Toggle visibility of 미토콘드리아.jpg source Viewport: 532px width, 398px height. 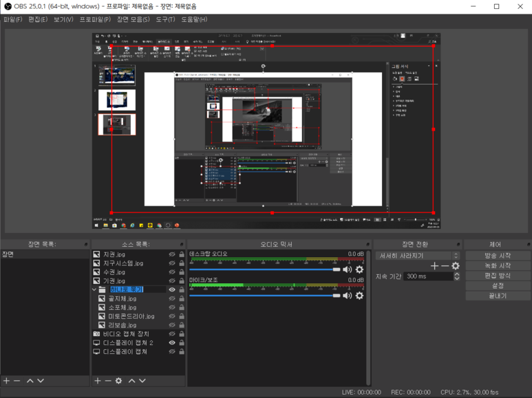[172, 316]
